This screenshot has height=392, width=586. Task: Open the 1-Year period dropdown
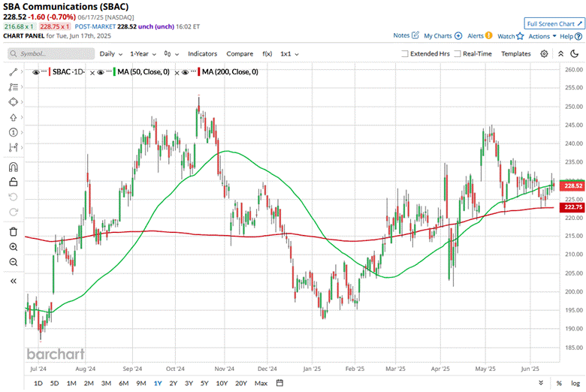click(x=143, y=54)
